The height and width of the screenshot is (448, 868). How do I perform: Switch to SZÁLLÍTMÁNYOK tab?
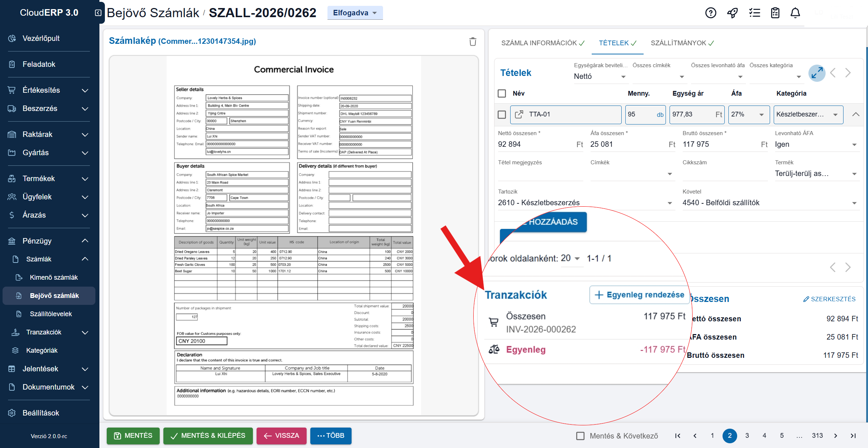pyautogui.click(x=682, y=43)
